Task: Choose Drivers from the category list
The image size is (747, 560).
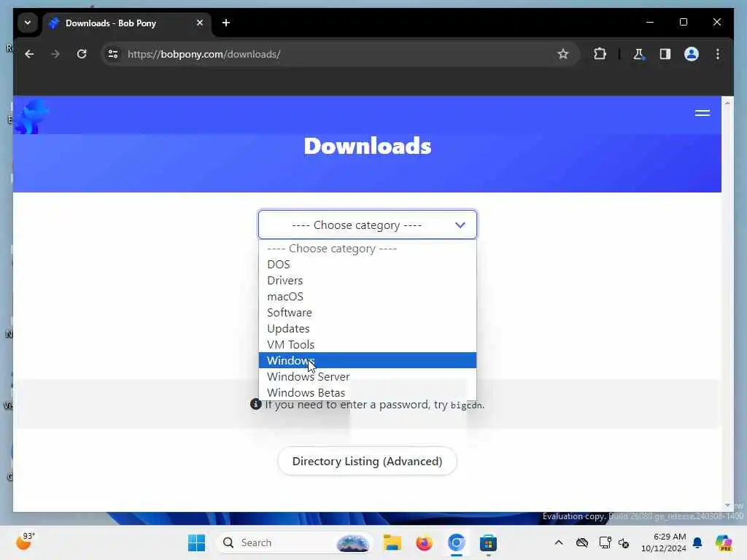Action: pyautogui.click(x=368, y=281)
